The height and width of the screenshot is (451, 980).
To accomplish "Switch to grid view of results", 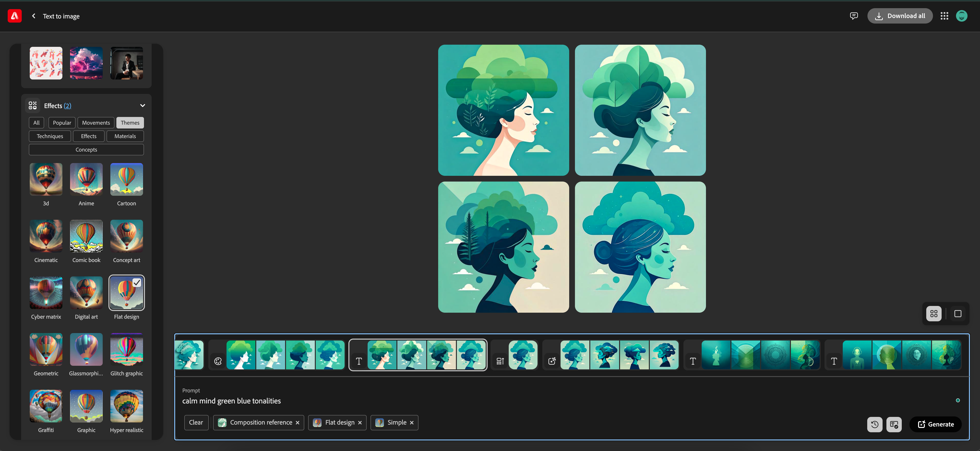I will click(934, 314).
